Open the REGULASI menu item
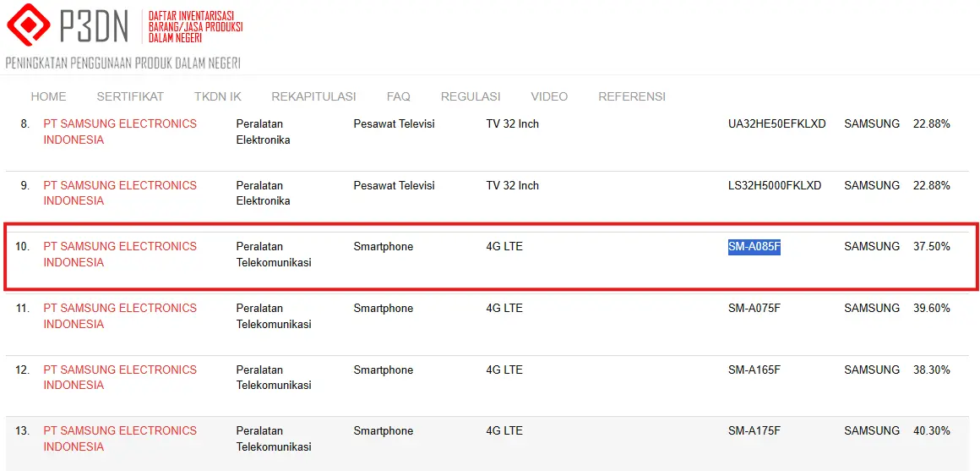The height and width of the screenshot is (471, 980). pyautogui.click(x=471, y=97)
